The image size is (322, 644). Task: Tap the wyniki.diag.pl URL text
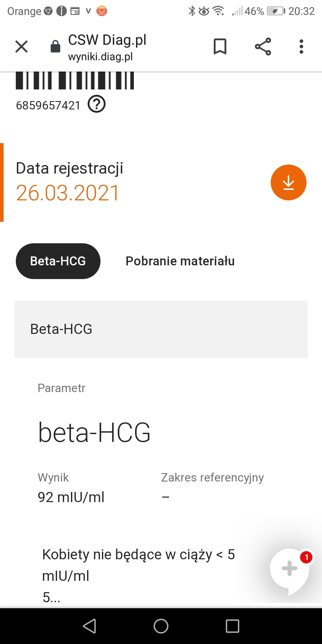pyautogui.click(x=100, y=57)
